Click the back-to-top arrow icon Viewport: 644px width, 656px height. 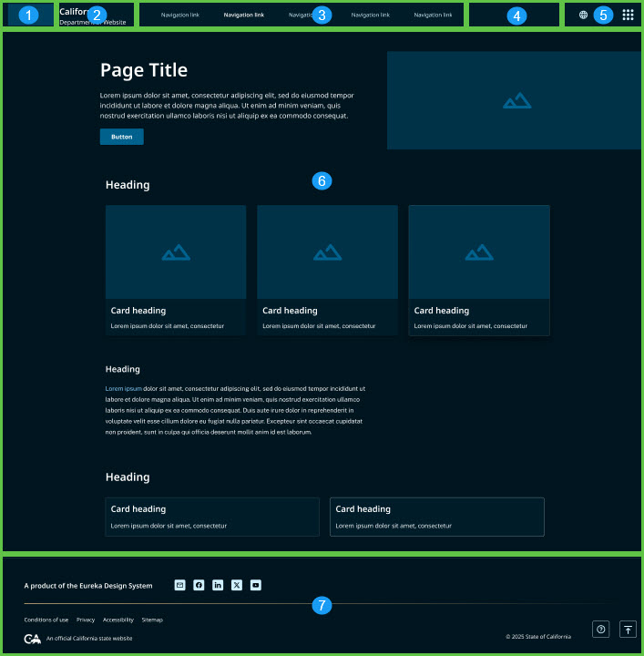pos(628,630)
